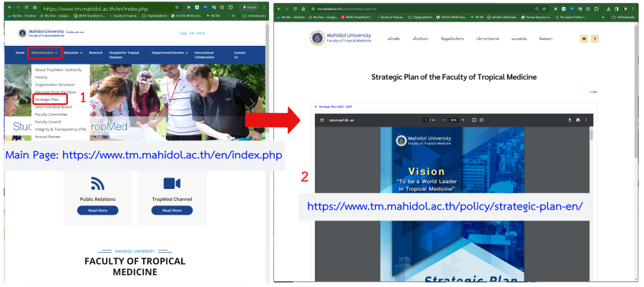Click back arrow in left browser window

[x=9, y=7]
